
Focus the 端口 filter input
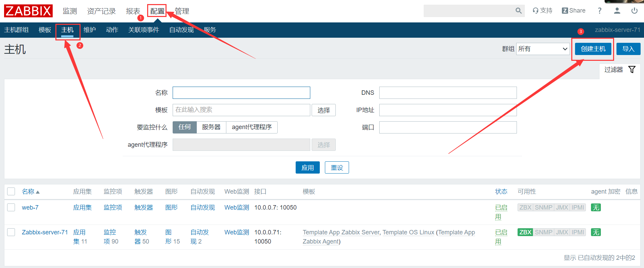(x=448, y=127)
